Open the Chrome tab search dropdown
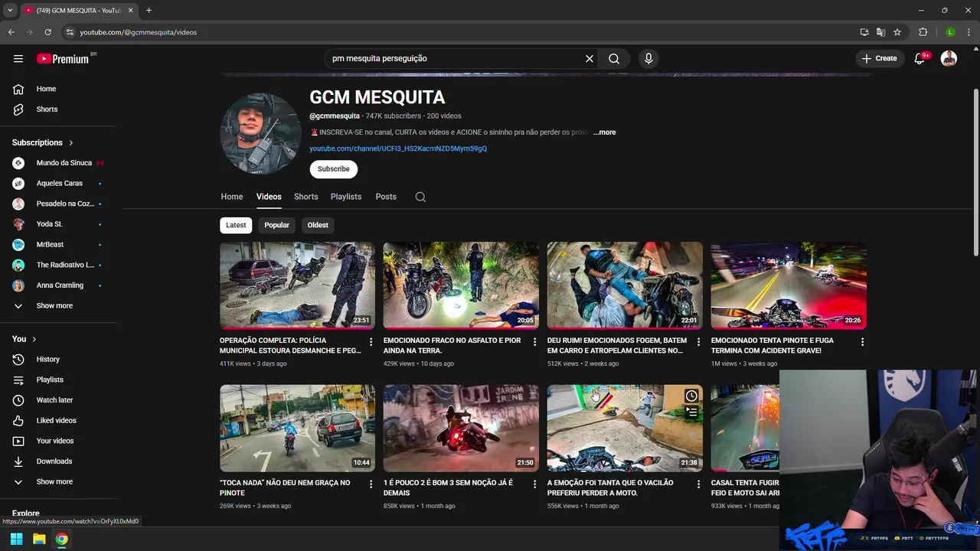The height and width of the screenshot is (551, 980). tap(9, 10)
